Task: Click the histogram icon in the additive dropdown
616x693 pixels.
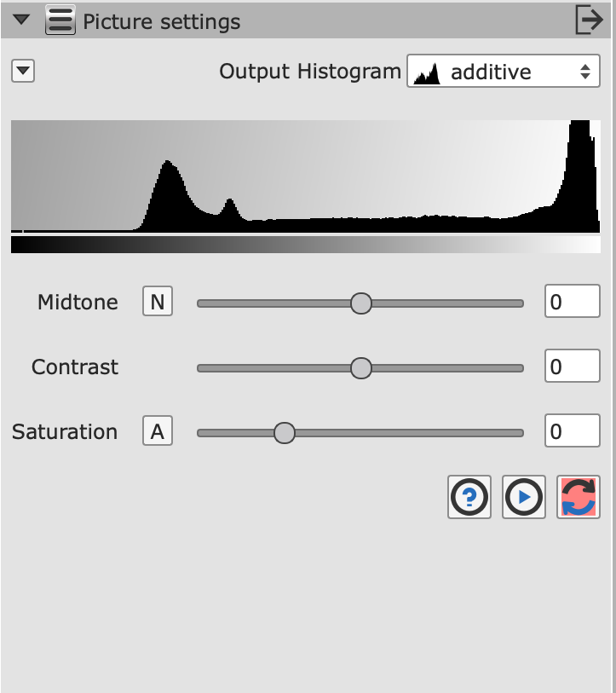Action: 426,73
